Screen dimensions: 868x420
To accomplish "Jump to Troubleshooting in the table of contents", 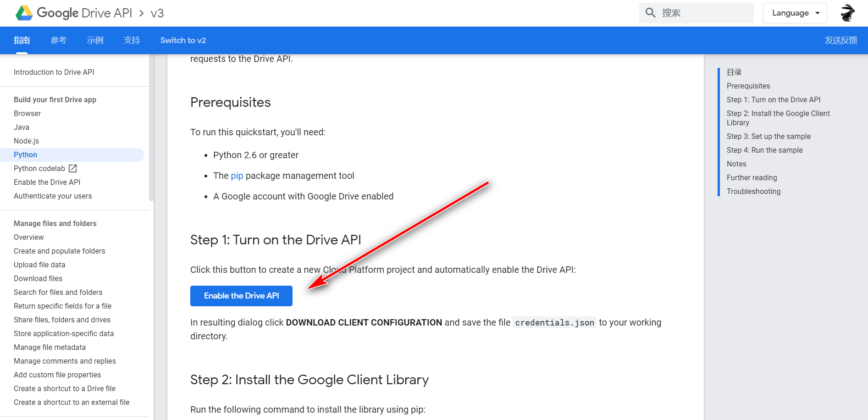I will tap(753, 191).
